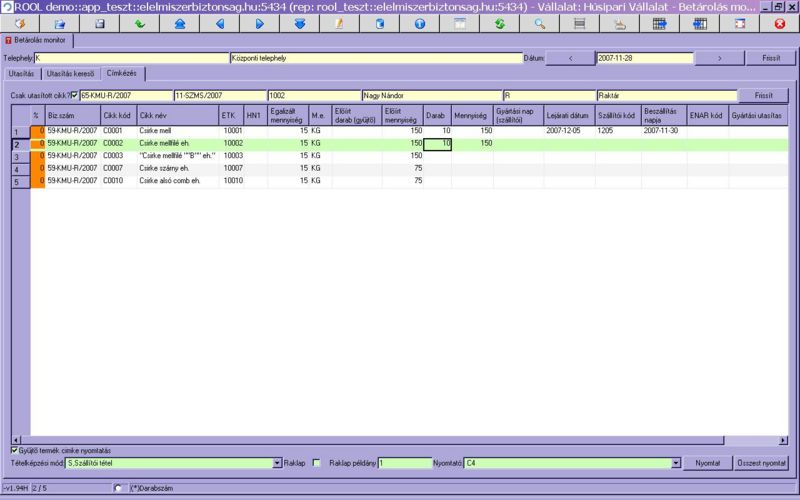
Task: Click the magnifier search toolbar icon
Action: [540, 23]
